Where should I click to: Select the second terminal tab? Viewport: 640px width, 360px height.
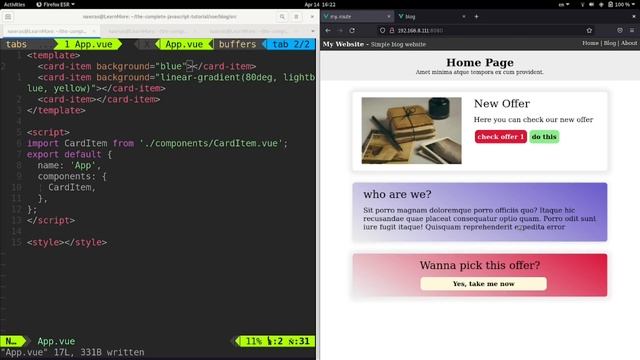149,31
